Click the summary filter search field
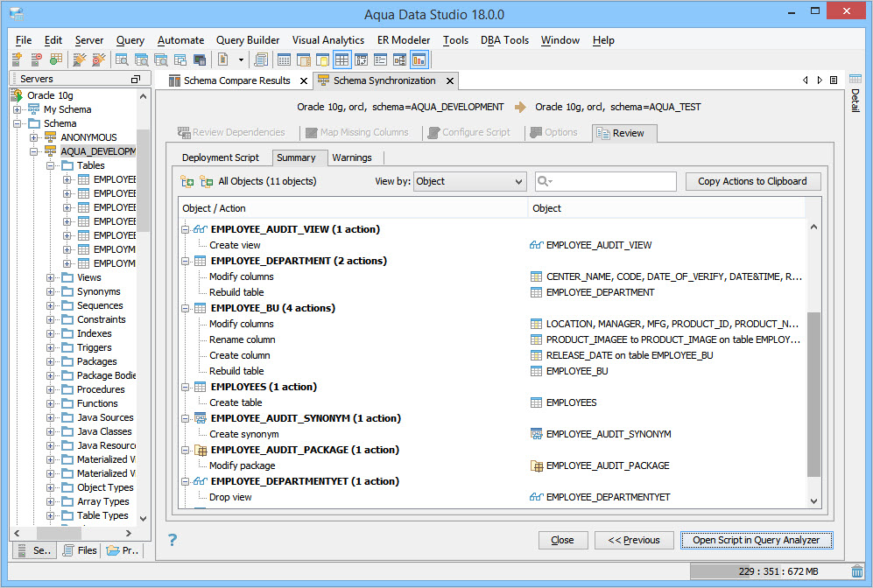Viewport: 873px width, 588px height. [605, 181]
